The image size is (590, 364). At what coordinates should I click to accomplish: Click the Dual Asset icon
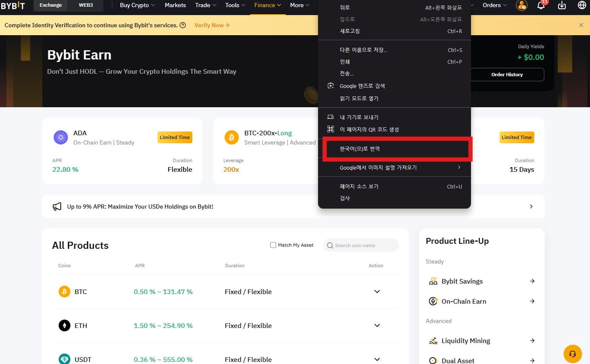tap(433, 360)
